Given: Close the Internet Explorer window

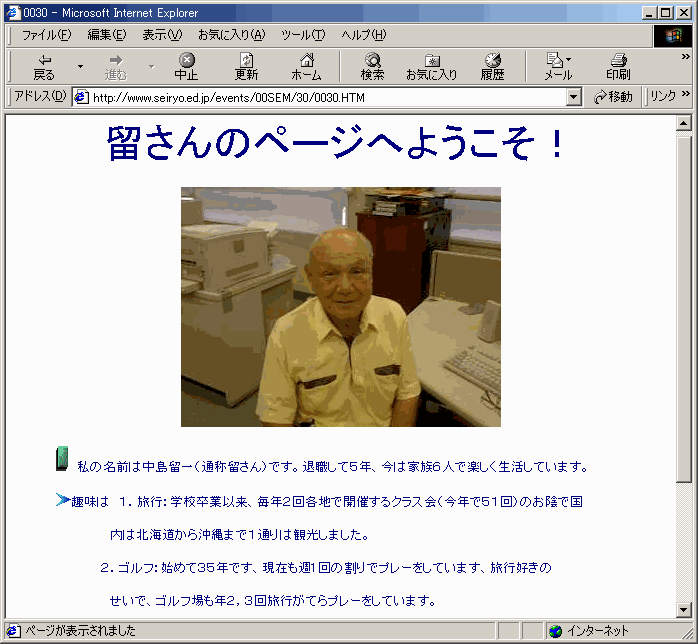Looking at the screenshot, I should [x=683, y=13].
